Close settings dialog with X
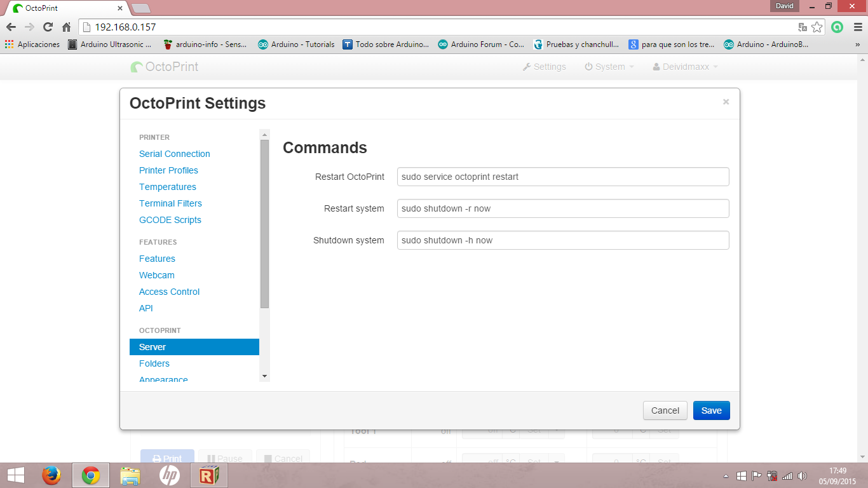The height and width of the screenshot is (488, 868). click(726, 102)
